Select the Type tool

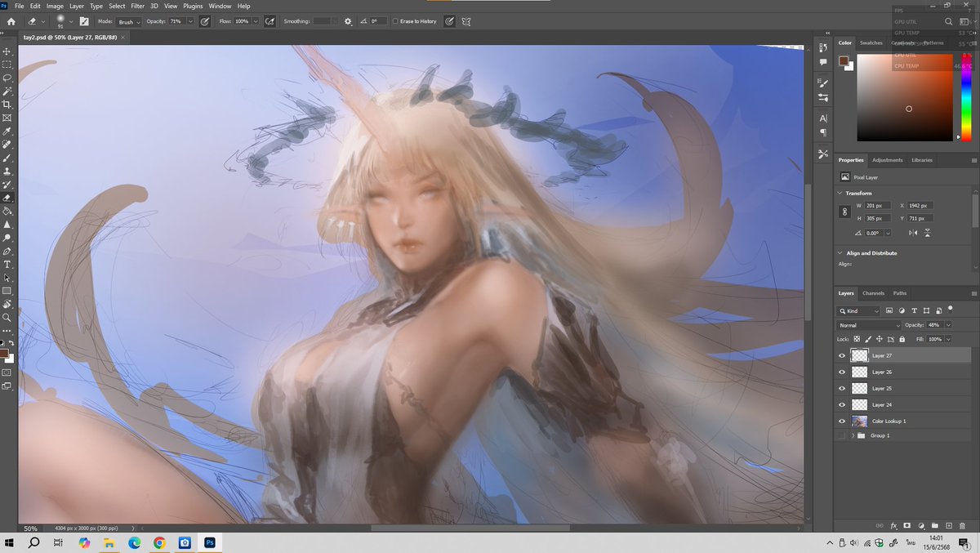pyautogui.click(x=7, y=265)
